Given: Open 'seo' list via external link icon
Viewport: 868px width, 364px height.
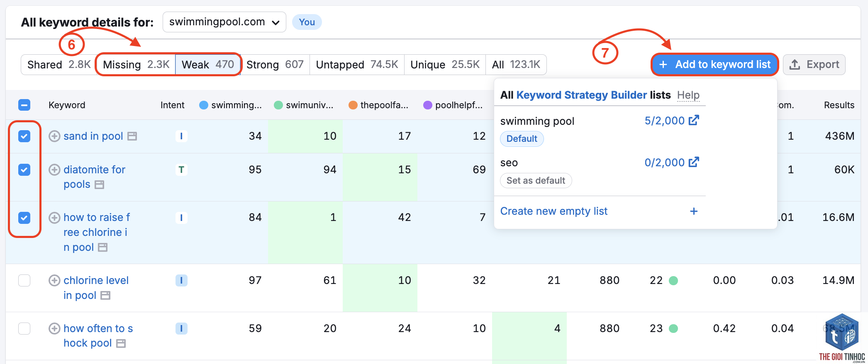Looking at the screenshot, I should coord(694,162).
